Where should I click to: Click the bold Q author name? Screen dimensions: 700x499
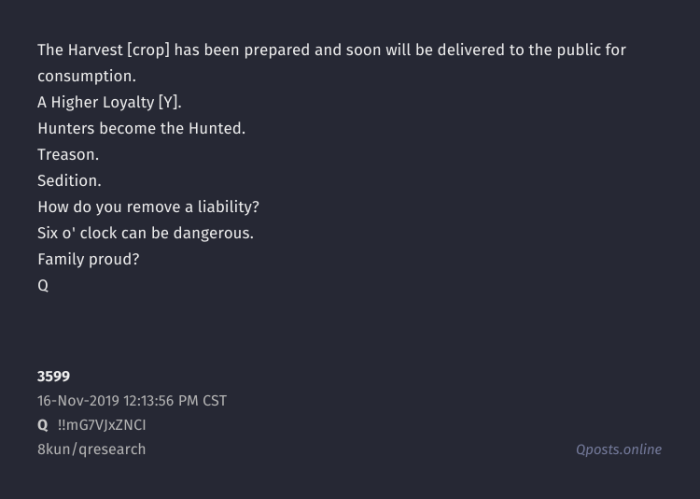point(43,425)
